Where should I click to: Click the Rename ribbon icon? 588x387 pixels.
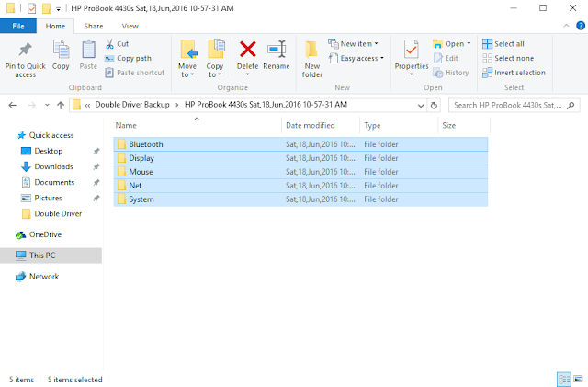pyautogui.click(x=277, y=49)
